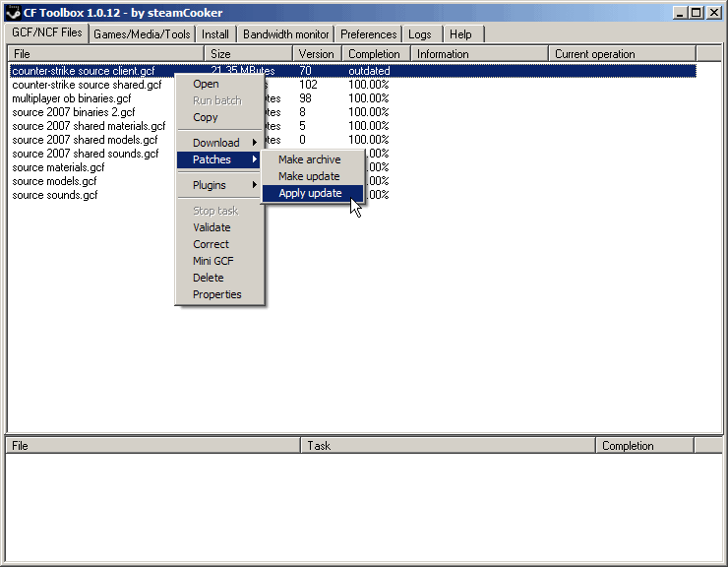Choose Validate in the context menu
This screenshot has width=728, height=567.
[219, 227]
